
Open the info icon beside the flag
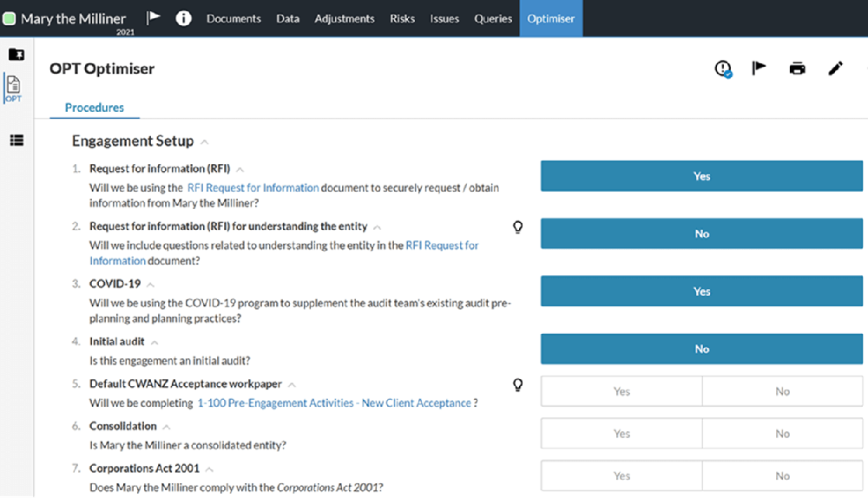(183, 18)
